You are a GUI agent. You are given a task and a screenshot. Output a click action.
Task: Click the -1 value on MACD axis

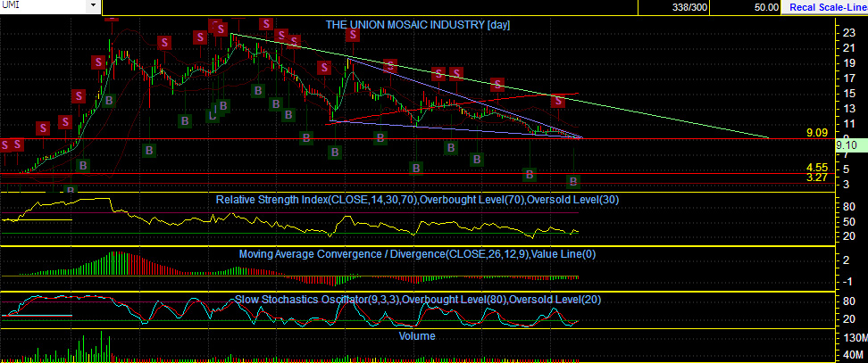847,282
